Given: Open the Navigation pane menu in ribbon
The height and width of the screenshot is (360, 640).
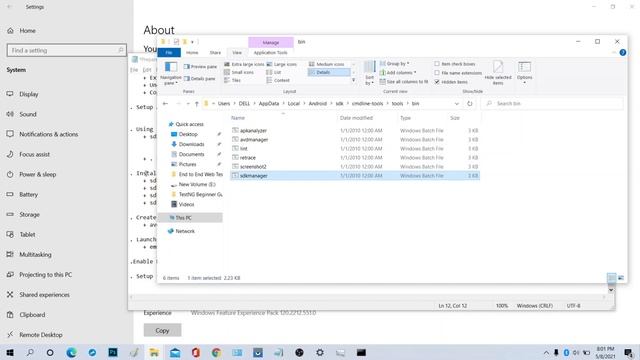Looking at the screenshot, I should [171, 73].
